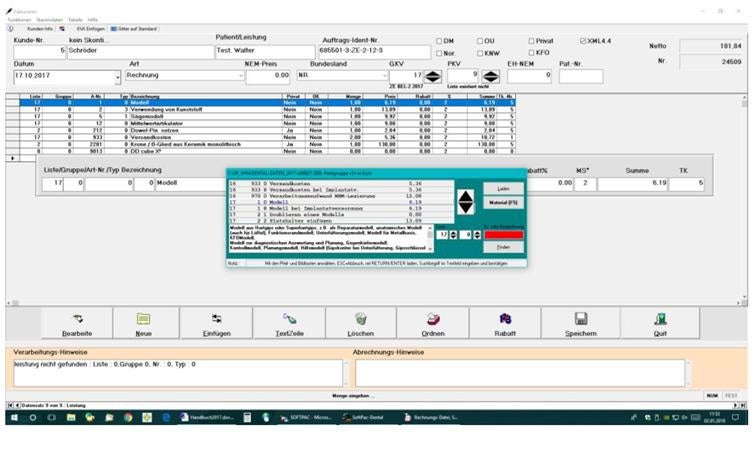This screenshot has width=753, height=467.
Task: Click the Auftrags-Ident-Nr. field
Action: 375,52
